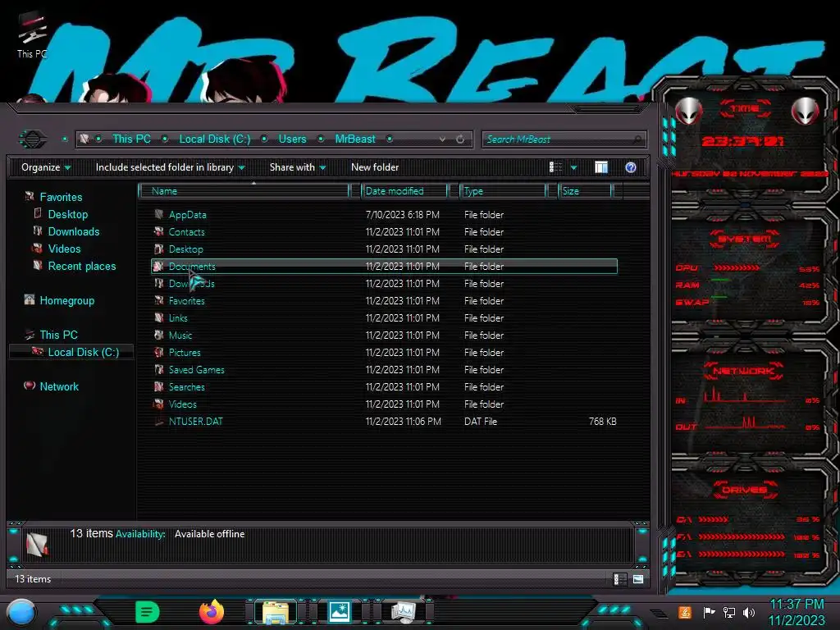Expand breadcrumb arrow after This PC
This screenshot has height=630, width=840.
165,139
